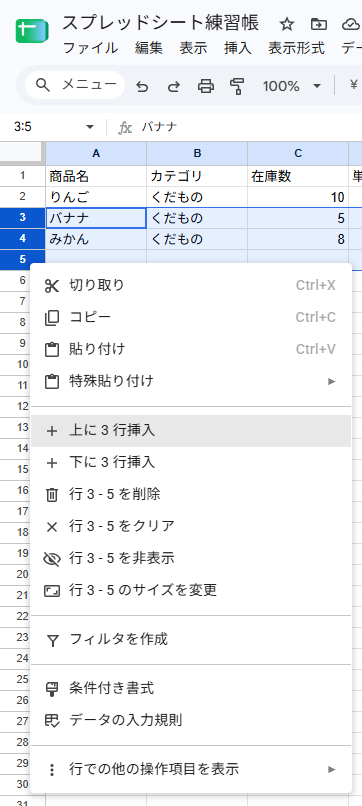Select 行 3 - 5 を非表示
The image size is (362, 806).
(x=191, y=558)
